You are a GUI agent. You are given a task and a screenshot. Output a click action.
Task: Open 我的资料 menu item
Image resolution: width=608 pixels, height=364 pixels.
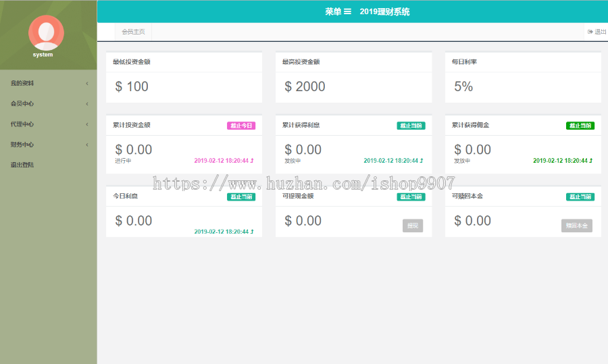[x=49, y=83]
